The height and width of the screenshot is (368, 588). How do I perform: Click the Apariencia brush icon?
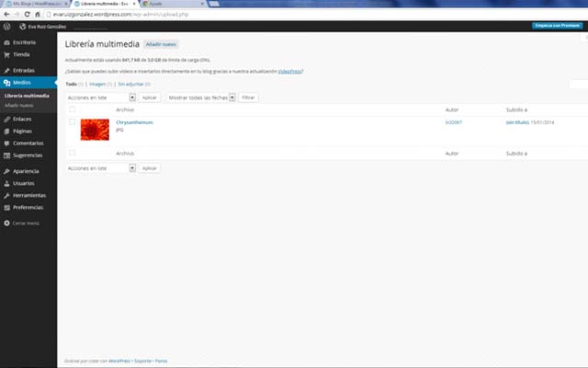pos(6,171)
